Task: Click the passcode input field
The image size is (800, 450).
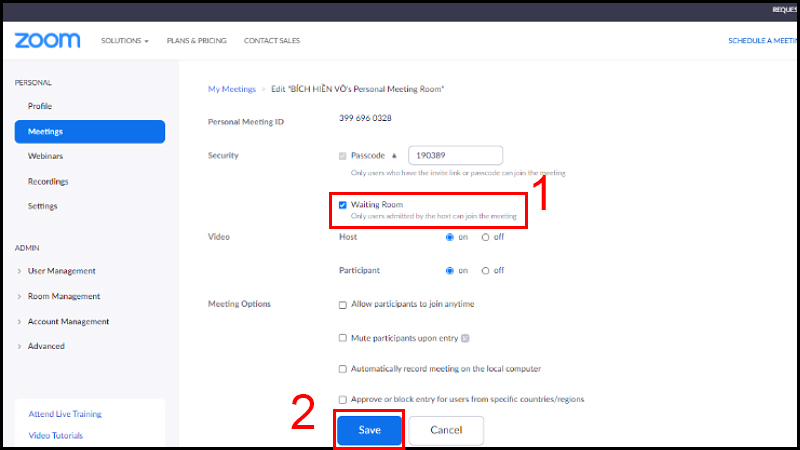Action: [x=455, y=155]
